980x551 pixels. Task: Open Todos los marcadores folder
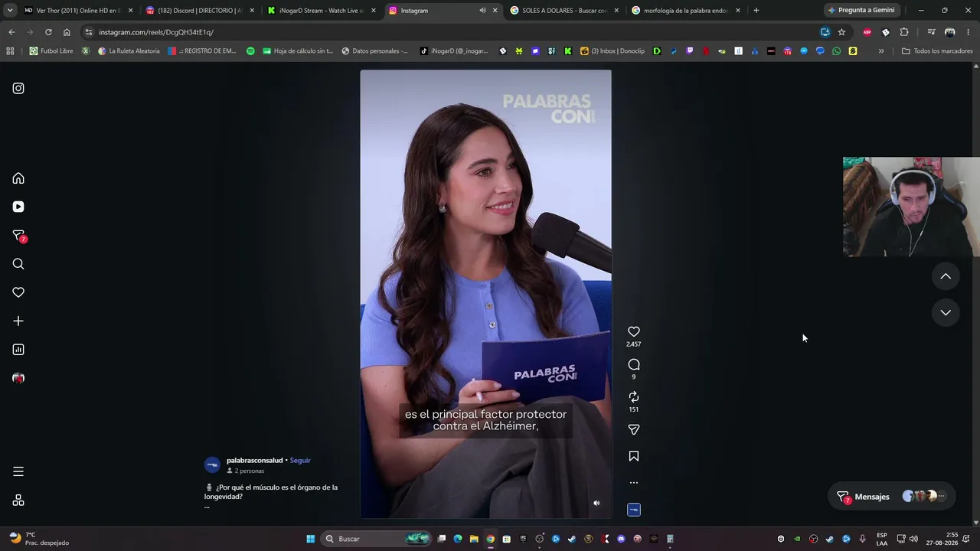coord(937,51)
